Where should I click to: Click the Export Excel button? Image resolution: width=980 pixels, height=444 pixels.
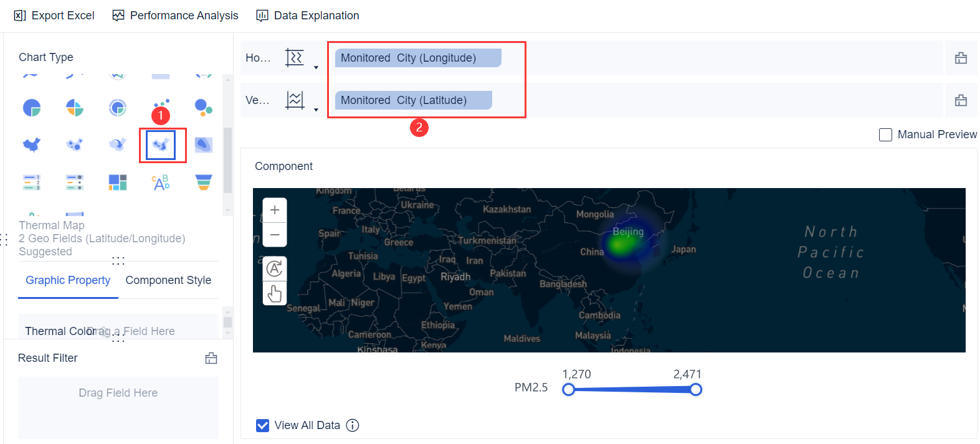point(54,16)
